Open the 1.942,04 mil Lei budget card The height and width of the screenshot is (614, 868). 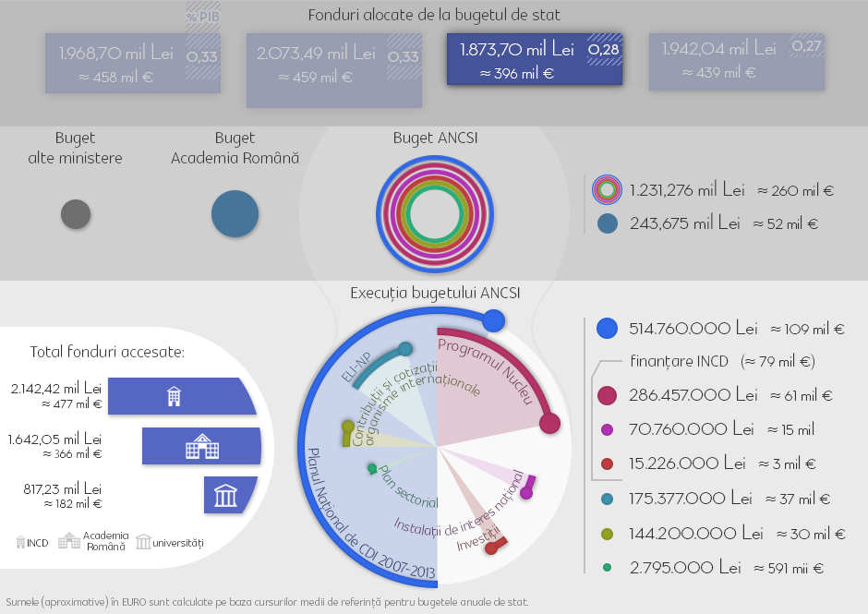[x=737, y=62]
